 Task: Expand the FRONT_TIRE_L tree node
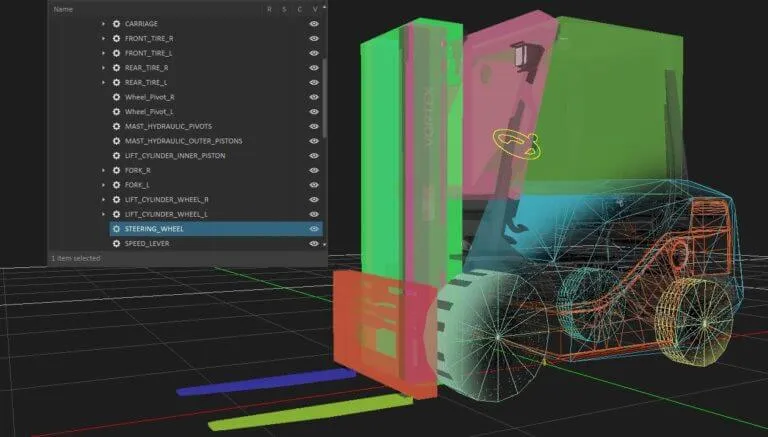103,53
